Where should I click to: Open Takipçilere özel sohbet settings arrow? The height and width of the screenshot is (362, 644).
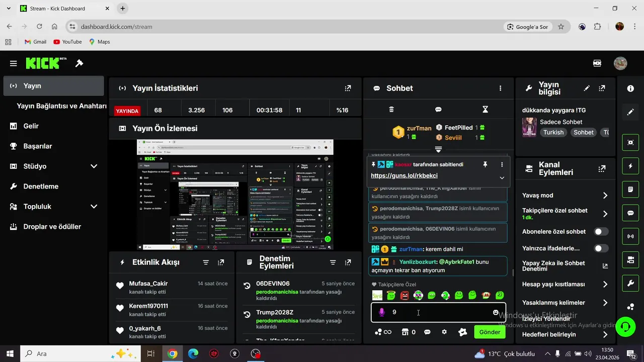[x=605, y=214]
